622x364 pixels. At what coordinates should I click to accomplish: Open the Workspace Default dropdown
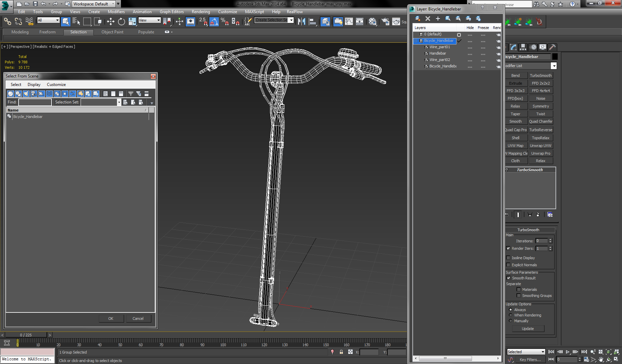coord(94,4)
